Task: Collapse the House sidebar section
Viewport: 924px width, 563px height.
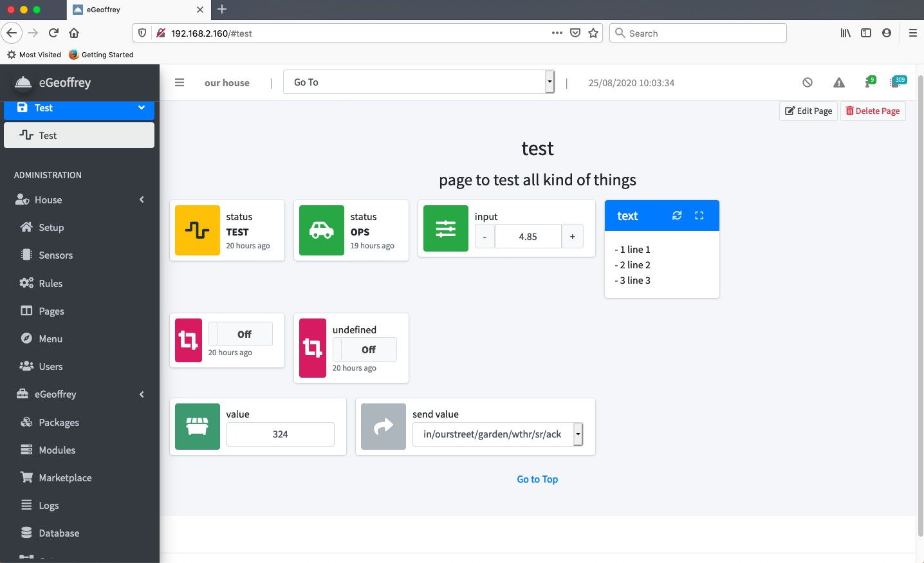Action: [79, 199]
